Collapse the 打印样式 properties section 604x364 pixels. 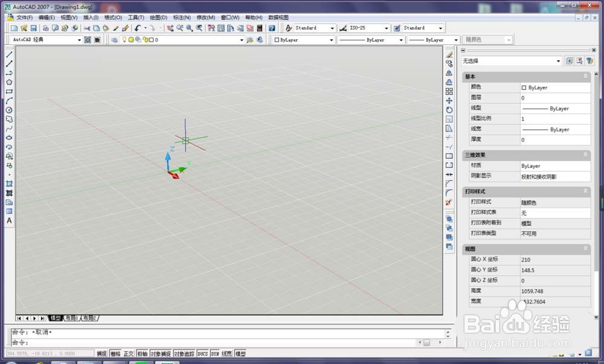(x=585, y=191)
